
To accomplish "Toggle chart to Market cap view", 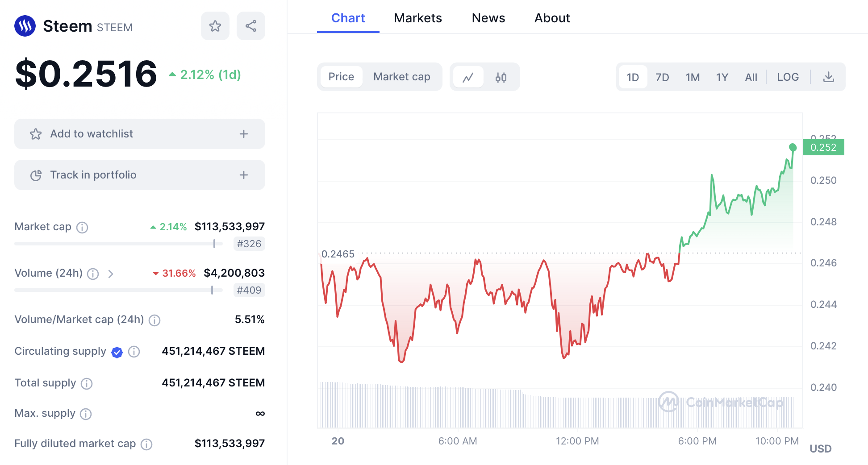I will (401, 77).
